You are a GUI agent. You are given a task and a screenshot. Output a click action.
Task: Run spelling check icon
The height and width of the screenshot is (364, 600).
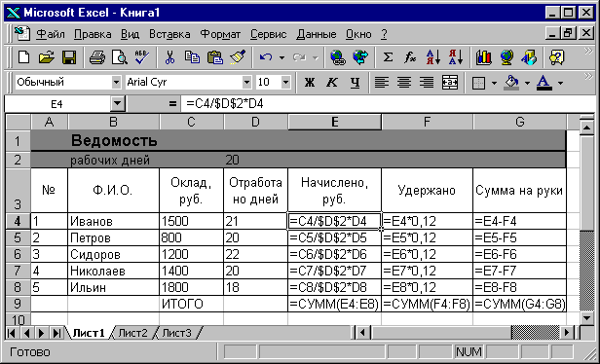pyautogui.click(x=142, y=57)
